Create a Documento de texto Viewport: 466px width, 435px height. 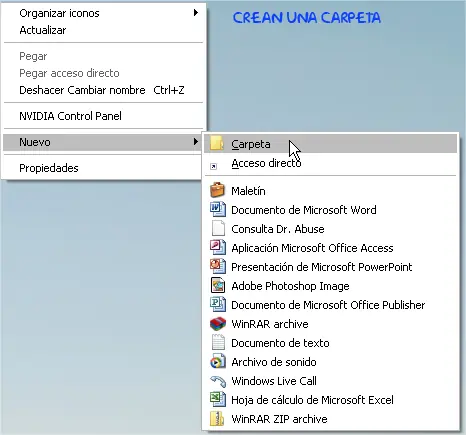(330, 343)
